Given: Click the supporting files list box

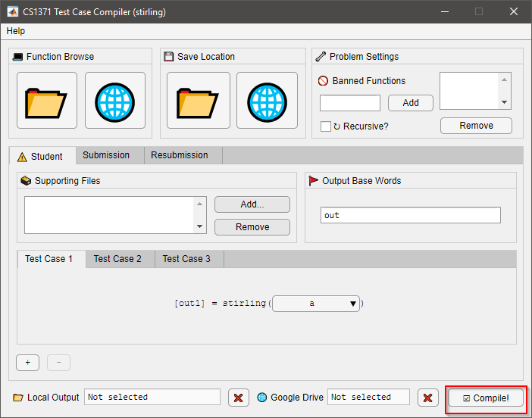Looking at the screenshot, I should (x=115, y=215).
